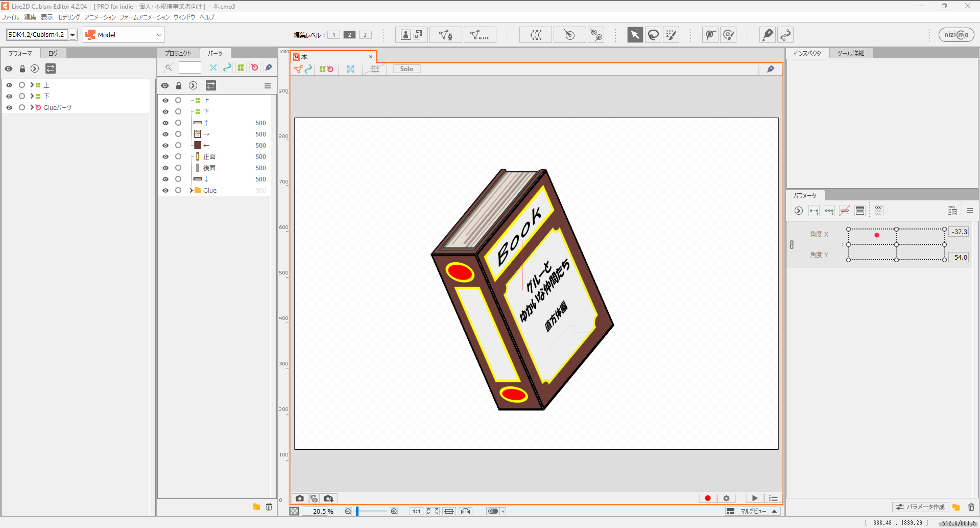
Task: Click the record button below canvas
Action: point(708,498)
